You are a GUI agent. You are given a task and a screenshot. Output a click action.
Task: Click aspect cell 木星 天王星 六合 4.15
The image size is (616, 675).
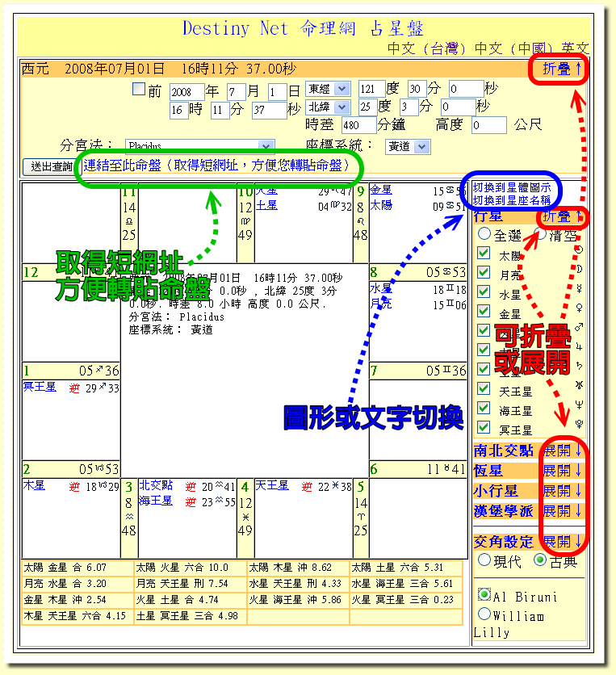click(78, 616)
